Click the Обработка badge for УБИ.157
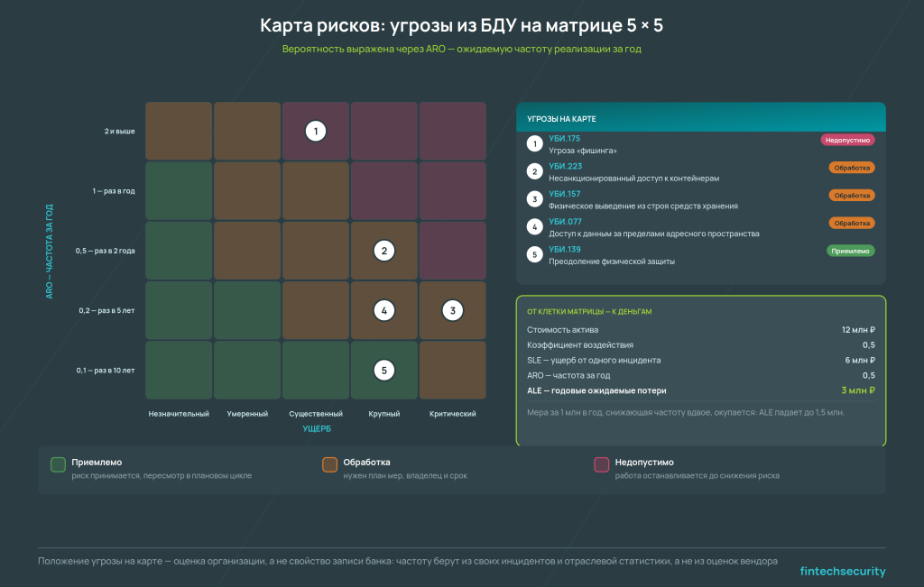The height and width of the screenshot is (587, 924). [x=852, y=196]
